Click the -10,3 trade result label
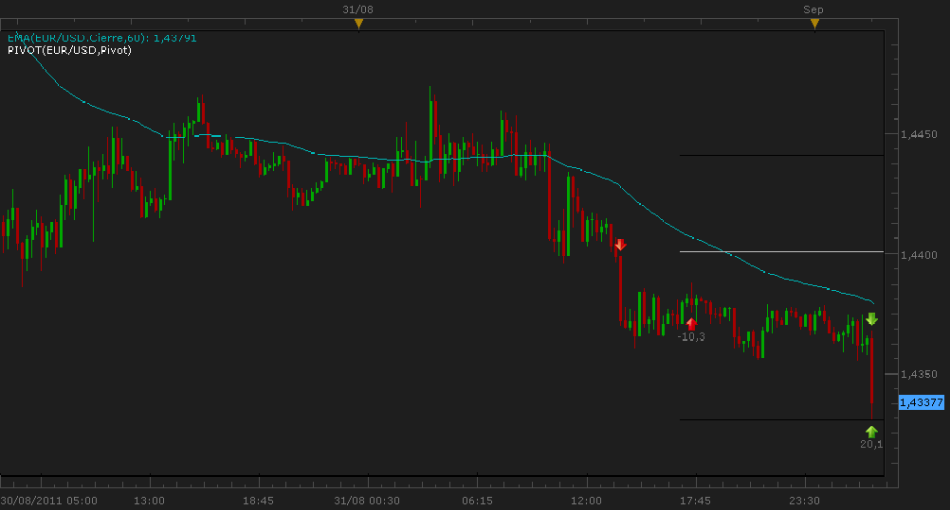This screenshot has width=950, height=510. [691, 337]
